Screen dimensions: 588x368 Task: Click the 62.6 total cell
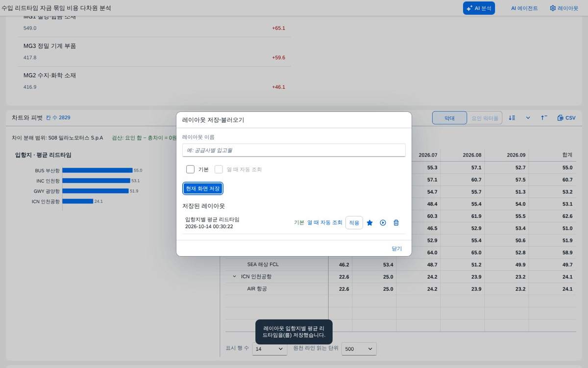coord(567,216)
